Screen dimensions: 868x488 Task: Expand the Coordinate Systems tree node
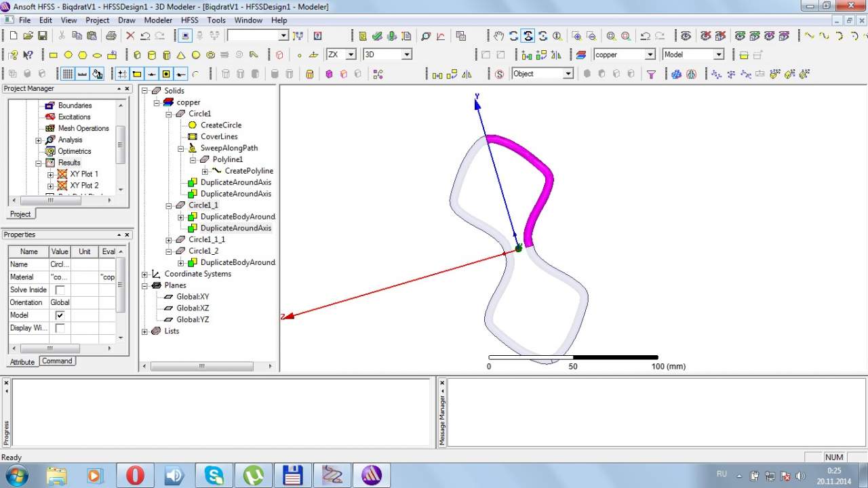tap(144, 274)
